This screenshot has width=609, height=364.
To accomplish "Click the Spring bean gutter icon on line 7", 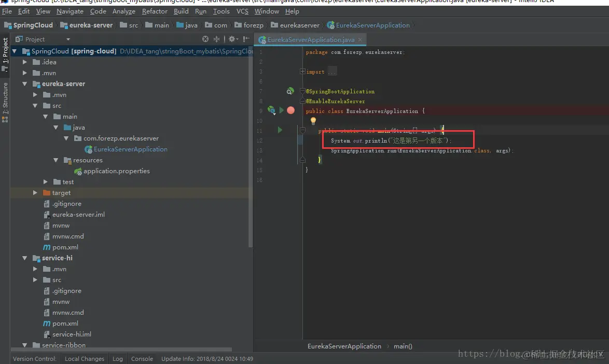I will [290, 91].
